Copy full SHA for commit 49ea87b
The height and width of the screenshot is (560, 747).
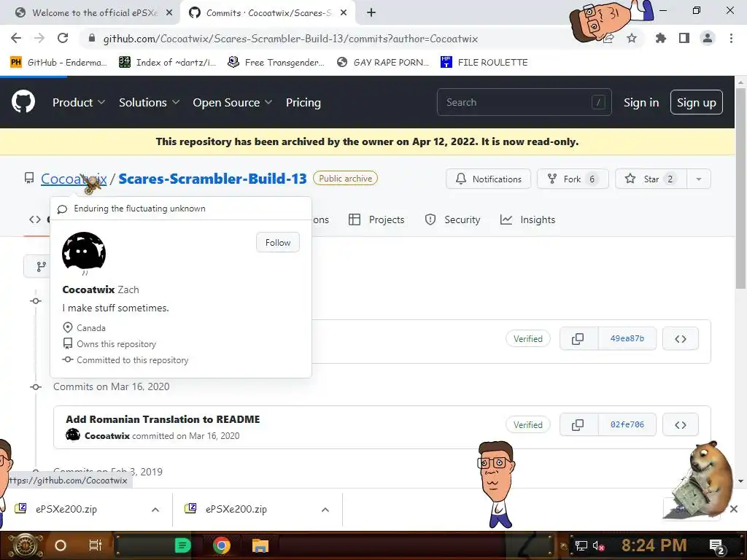coord(578,338)
